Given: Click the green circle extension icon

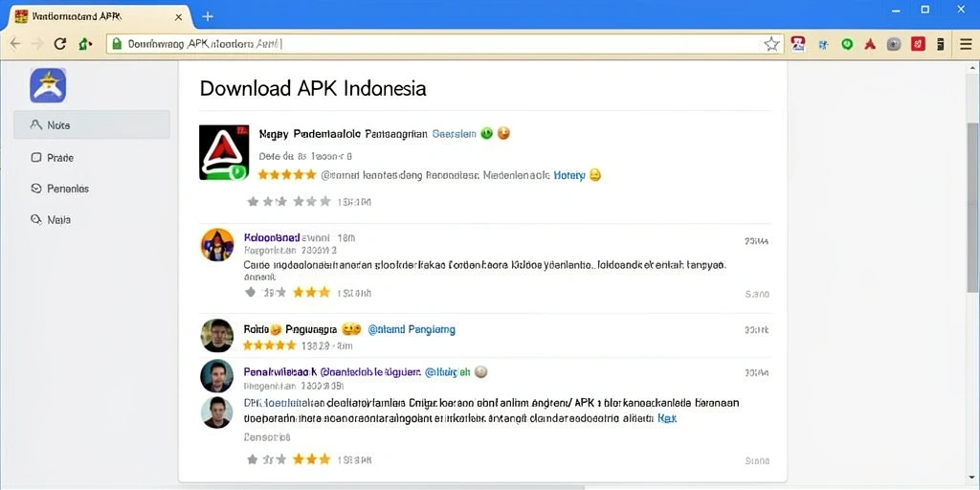Looking at the screenshot, I should [847, 44].
